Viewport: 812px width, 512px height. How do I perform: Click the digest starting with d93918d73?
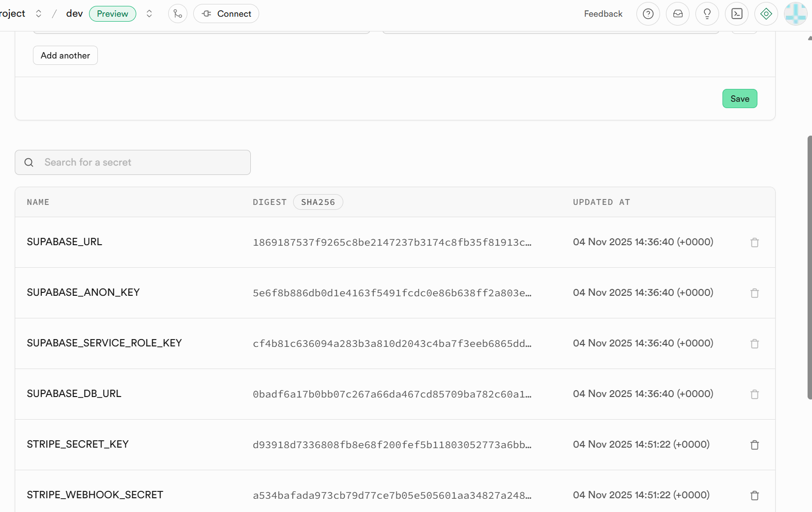coord(392,445)
